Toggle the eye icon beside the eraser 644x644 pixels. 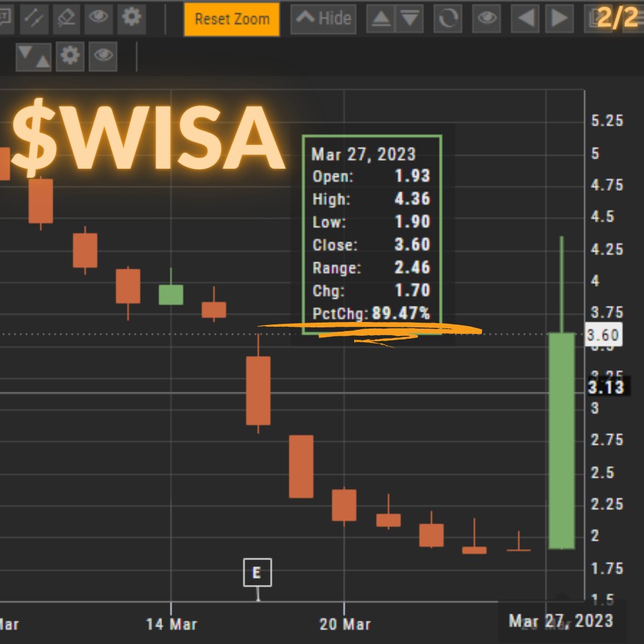point(98,18)
